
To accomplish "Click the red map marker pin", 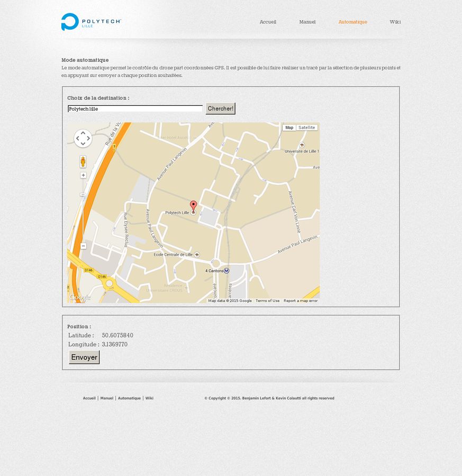I will pyautogui.click(x=193, y=206).
